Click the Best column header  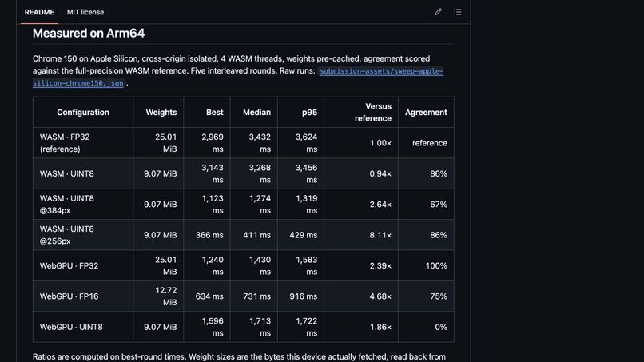click(207, 112)
